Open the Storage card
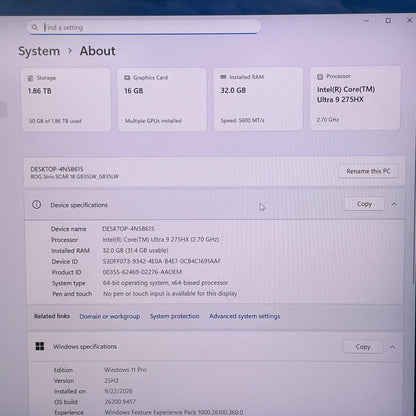The height and width of the screenshot is (416, 416). click(x=66, y=100)
